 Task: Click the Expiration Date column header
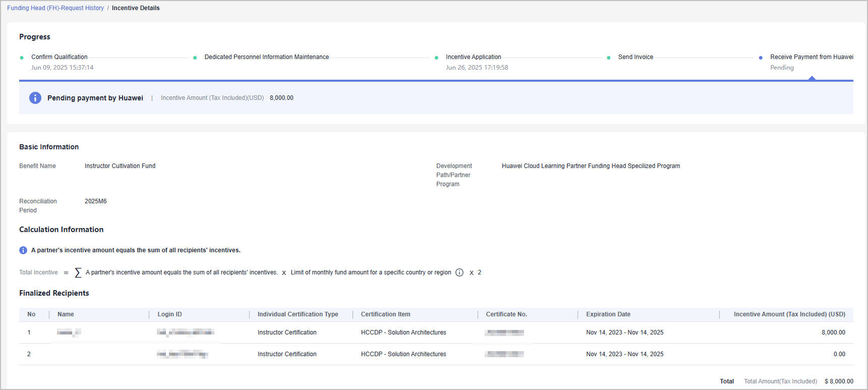click(608, 314)
